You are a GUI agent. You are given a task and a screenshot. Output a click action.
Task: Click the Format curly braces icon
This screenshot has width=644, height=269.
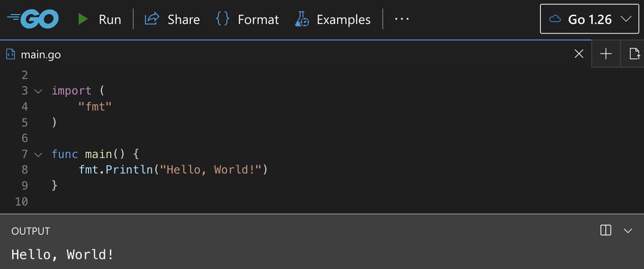[x=222, y=19]
